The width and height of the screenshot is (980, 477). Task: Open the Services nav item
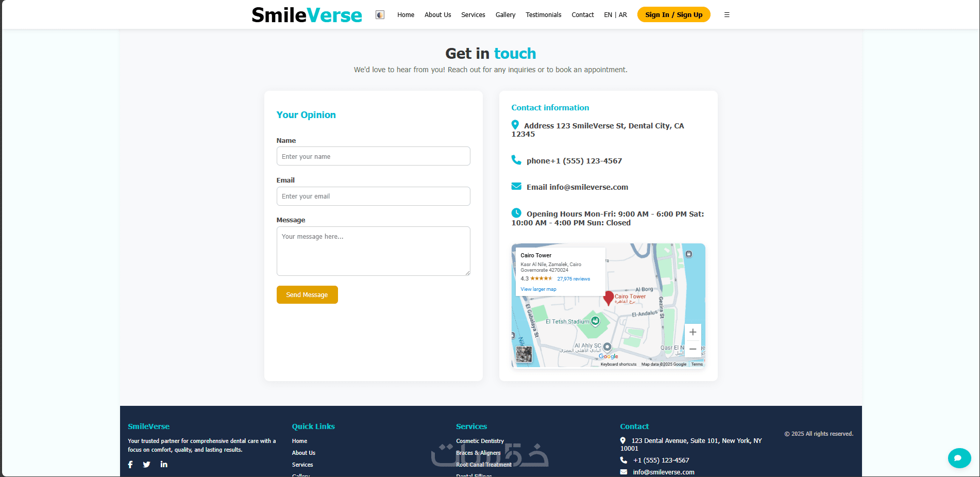[473, 15]
